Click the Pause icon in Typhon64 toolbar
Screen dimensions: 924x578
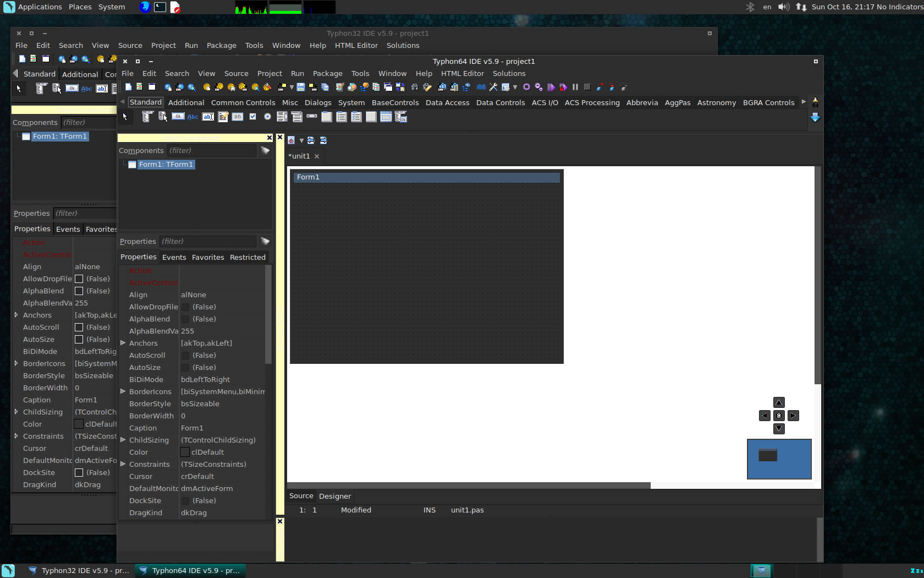point(575,87)
